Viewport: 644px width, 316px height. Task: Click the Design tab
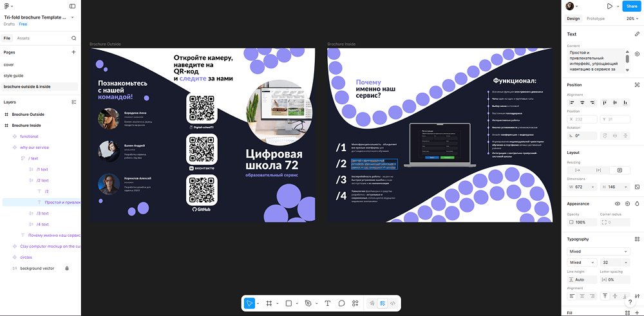pyautogui.click(x=573, y=19)
